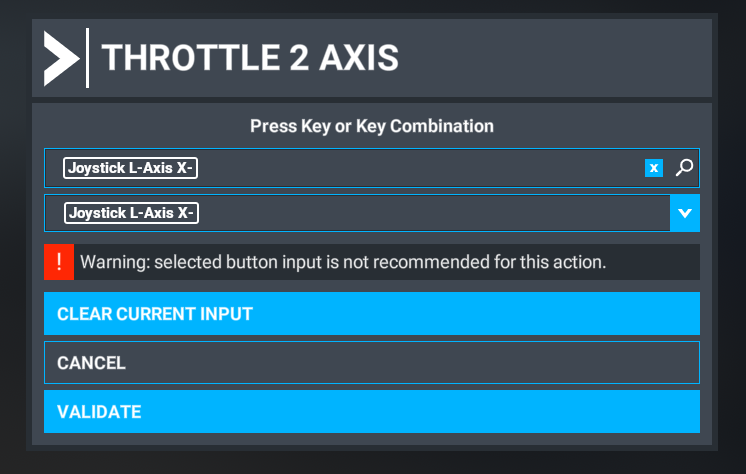Expand the blue chevron dropdown arrow
This screenshot has height=474, width=746.
coord(685,213)
